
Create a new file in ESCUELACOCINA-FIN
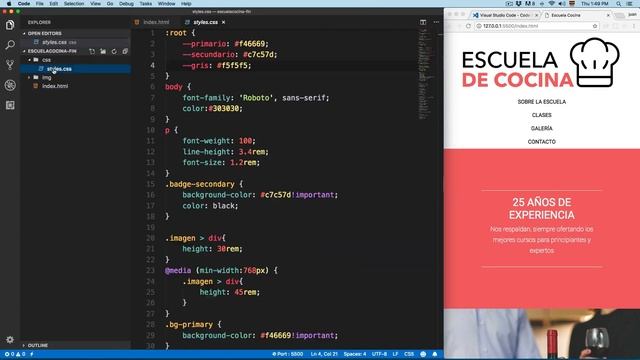tap(92, 51)
